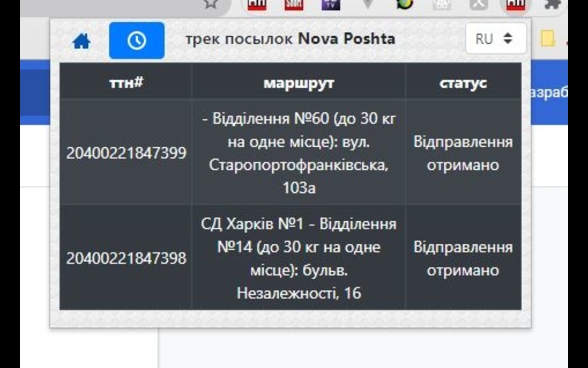Click the green round extension icon in the toolbar
Viewport: 588px width, 368px height.
coord(405,4)
